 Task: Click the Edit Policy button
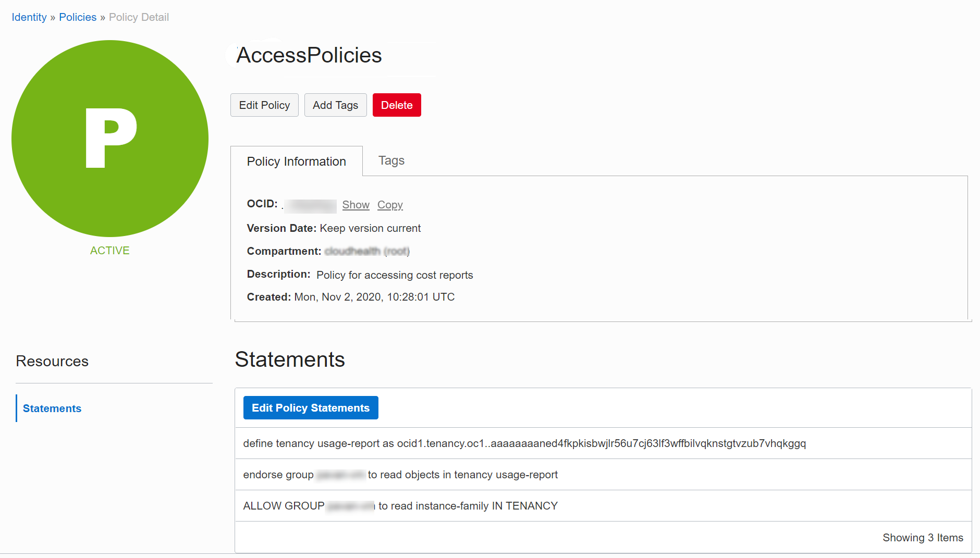click(264, 105)
